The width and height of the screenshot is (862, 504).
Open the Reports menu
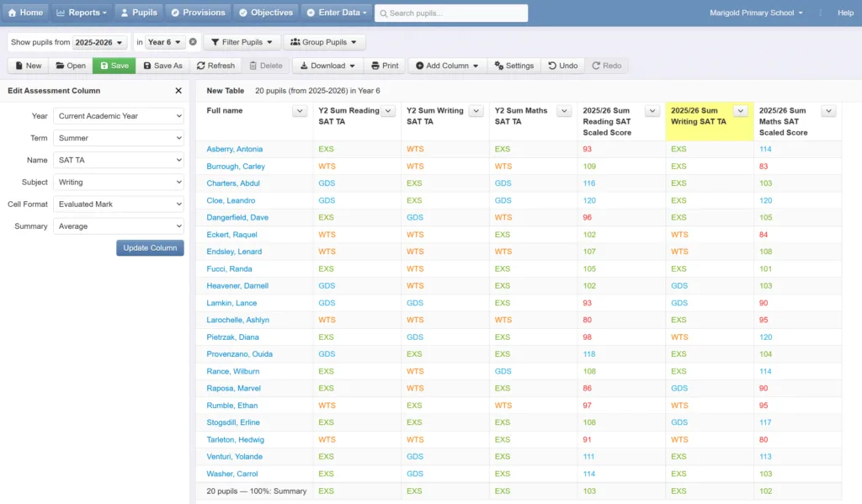[82, 13]
